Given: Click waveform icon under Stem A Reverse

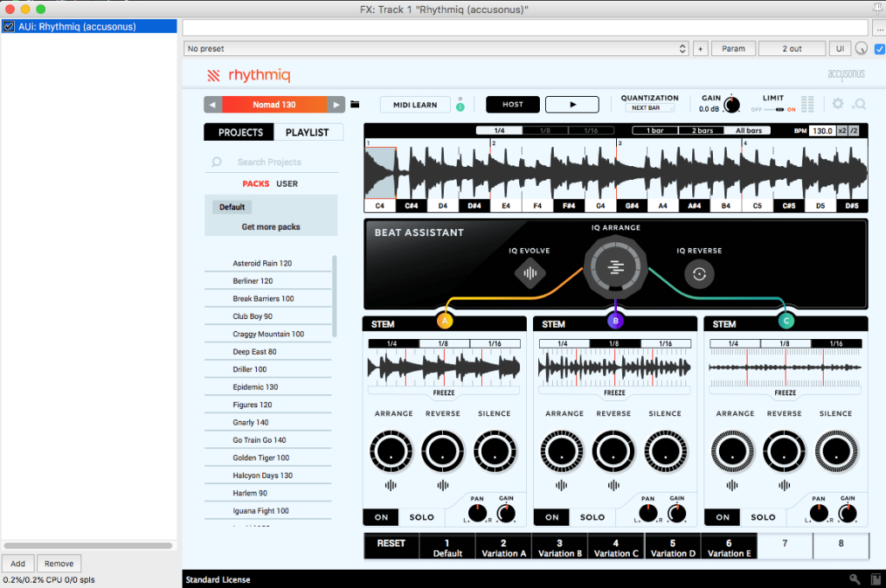Looking at the screenshot, I should pos(442,484).
